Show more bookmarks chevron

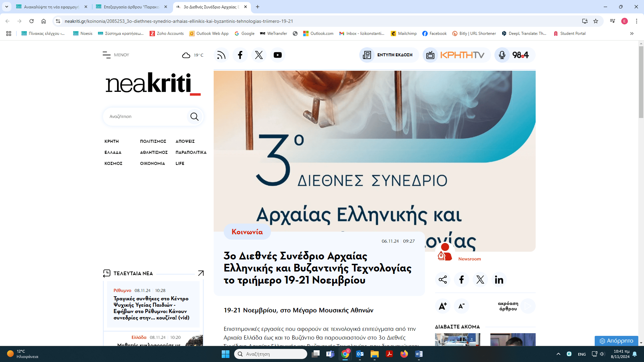click(632, 34)
